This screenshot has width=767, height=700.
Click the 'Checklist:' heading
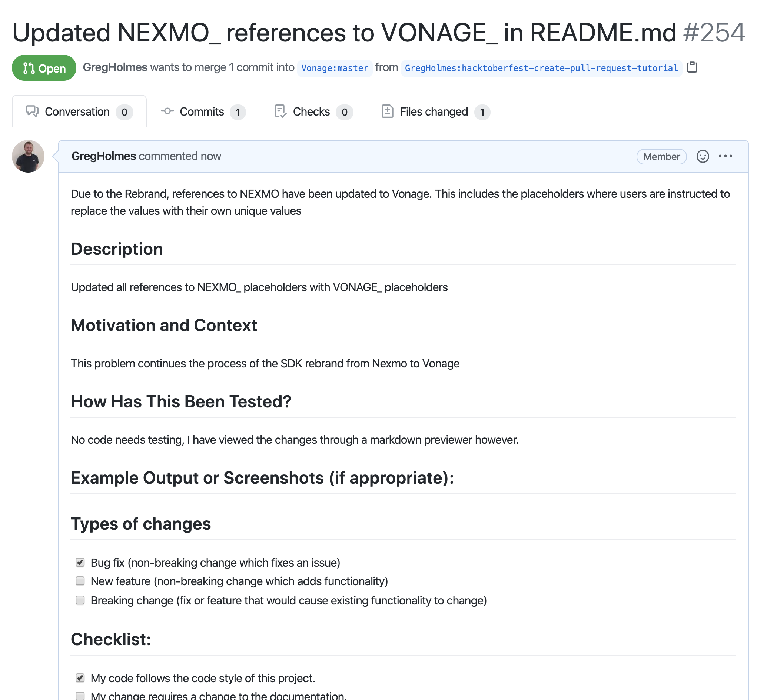coord(111,640)
